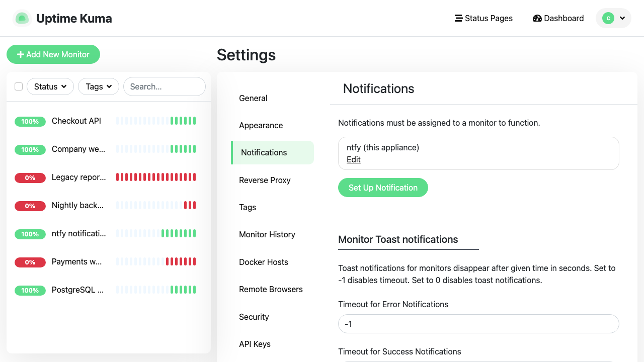Go to Security settings

(x=272, y=317)
